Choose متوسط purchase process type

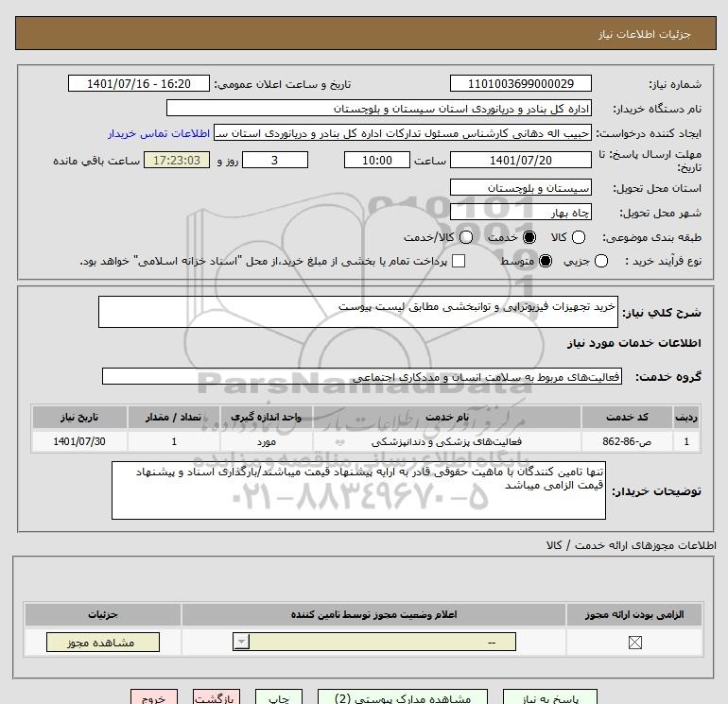point(546,261)
